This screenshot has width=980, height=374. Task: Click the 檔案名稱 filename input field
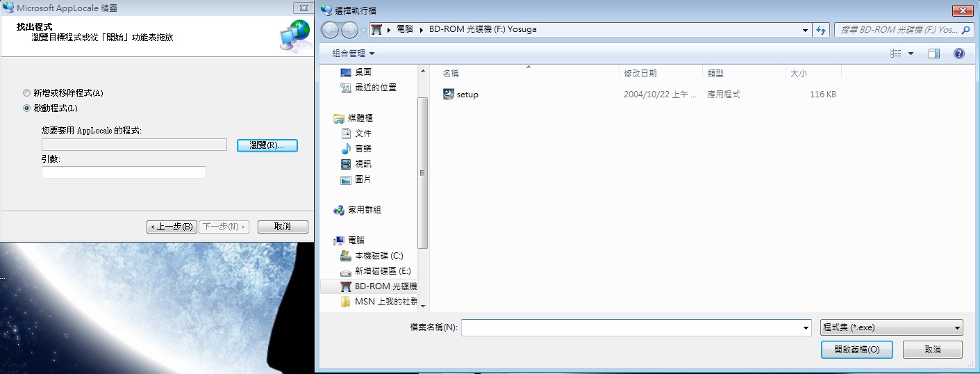pos(631,327)
